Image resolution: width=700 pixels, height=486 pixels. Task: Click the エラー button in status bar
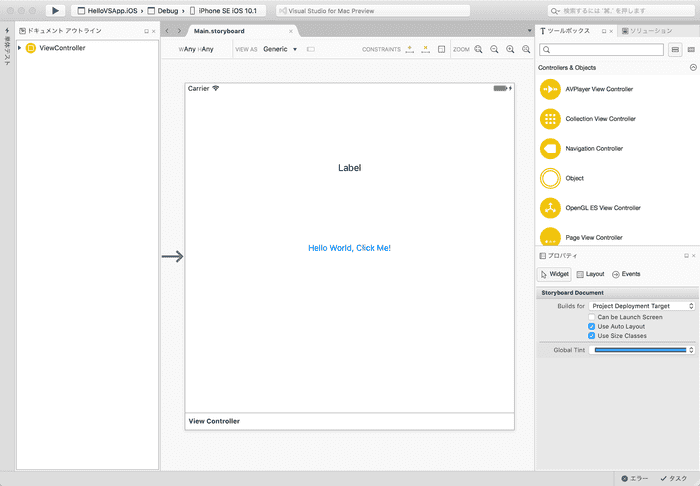635,478
